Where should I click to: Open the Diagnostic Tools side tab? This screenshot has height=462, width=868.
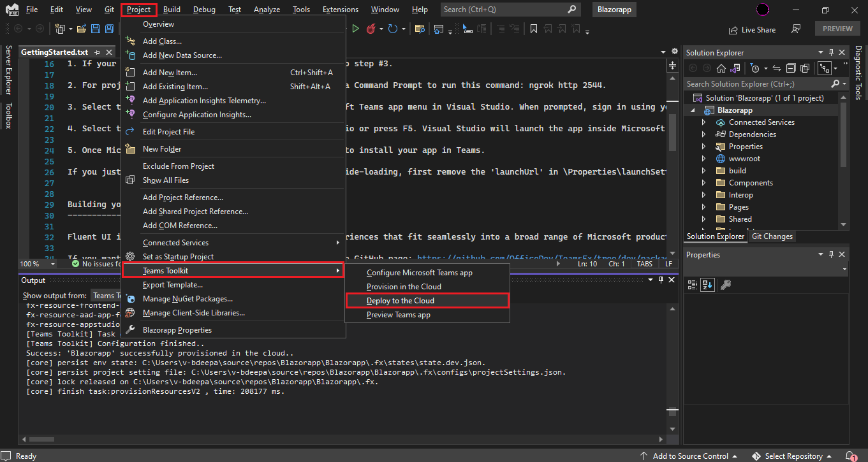[858, 73]
